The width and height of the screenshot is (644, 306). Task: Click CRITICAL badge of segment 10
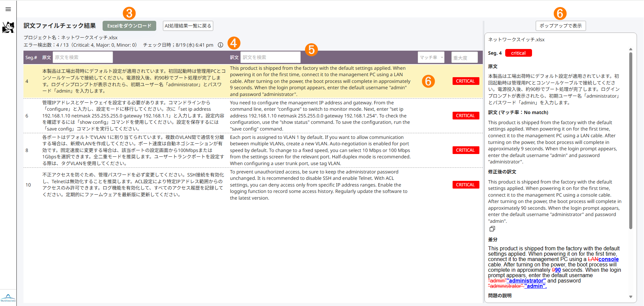pyautogui.click(x=466, y=185)
